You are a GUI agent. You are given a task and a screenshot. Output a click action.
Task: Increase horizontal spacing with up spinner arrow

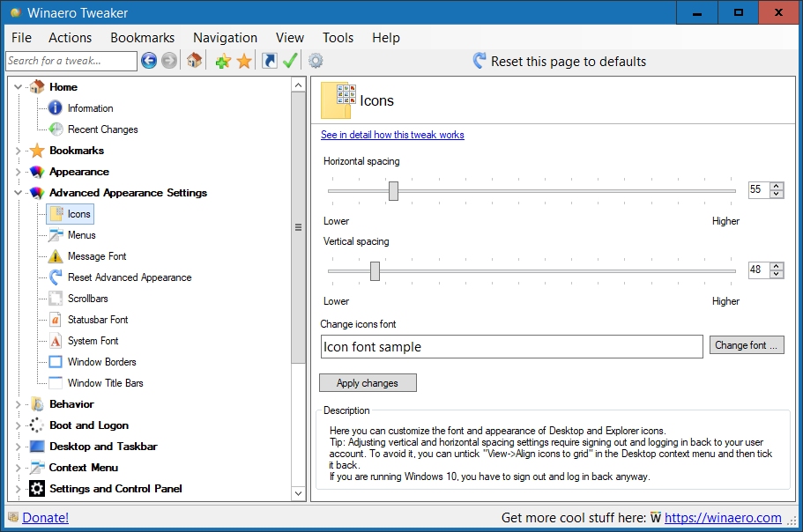tap(777, 186)
